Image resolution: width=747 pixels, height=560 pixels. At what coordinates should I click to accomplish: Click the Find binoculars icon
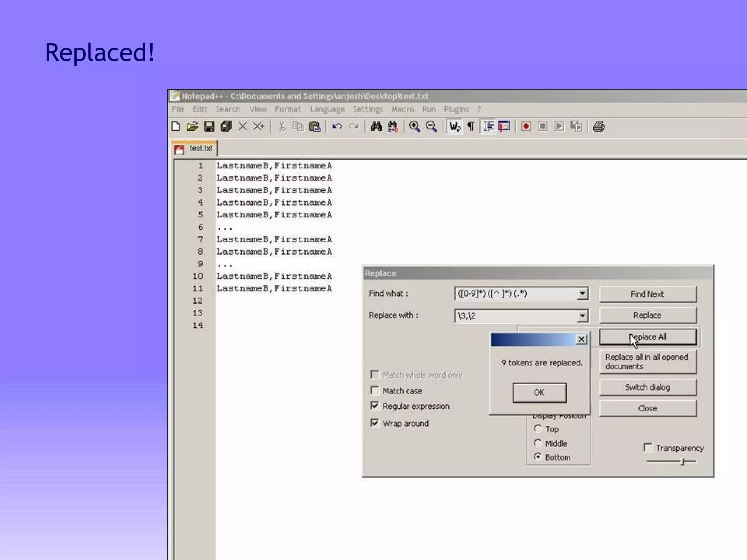coord(376,127)
